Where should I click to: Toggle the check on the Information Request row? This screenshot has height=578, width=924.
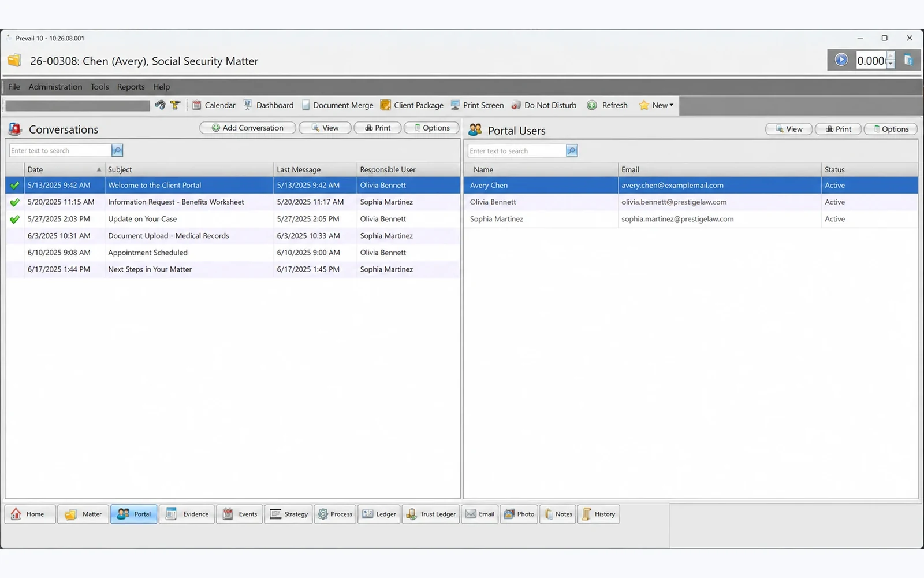point(15,202)
